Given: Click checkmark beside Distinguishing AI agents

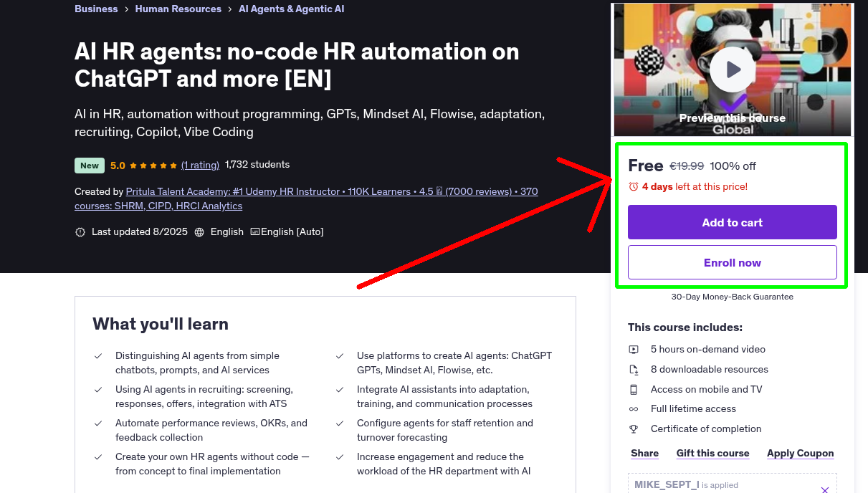Looking at the screenshot, I should 98,355.
